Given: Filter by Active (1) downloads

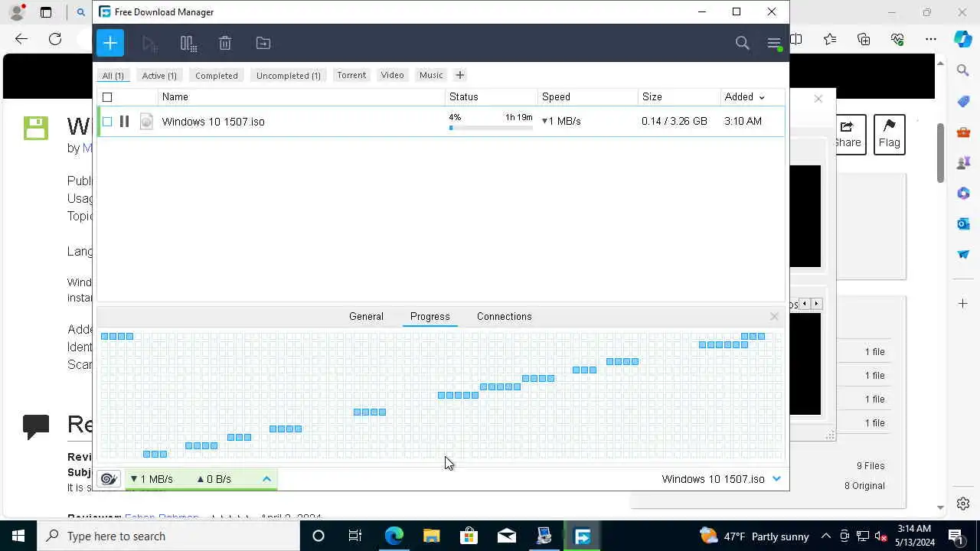Looking at the screenshot, I should point(159,76).
